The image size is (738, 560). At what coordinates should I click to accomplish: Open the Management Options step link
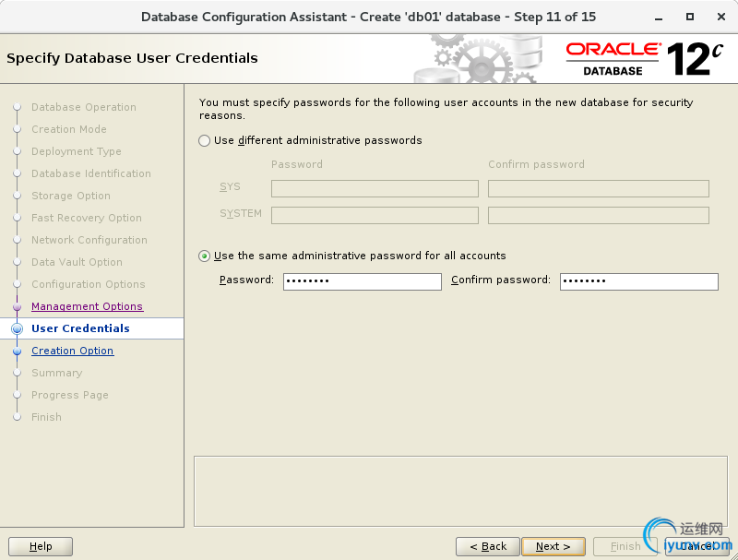pos(87,306)
